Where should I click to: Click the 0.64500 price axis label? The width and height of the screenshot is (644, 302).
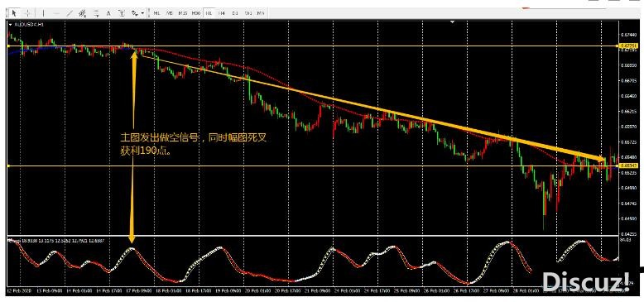pos(628,219)
